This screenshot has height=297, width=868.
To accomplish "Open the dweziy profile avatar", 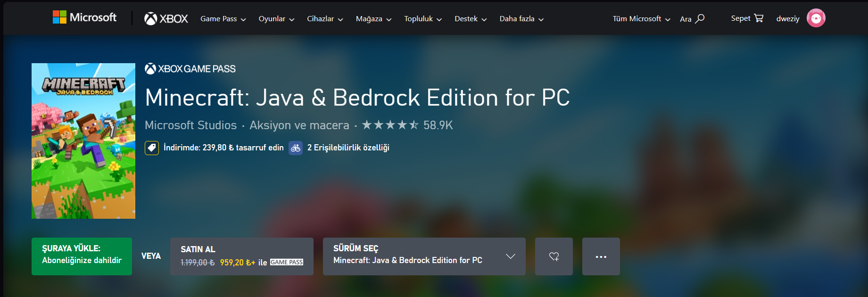I will [816, 18].
